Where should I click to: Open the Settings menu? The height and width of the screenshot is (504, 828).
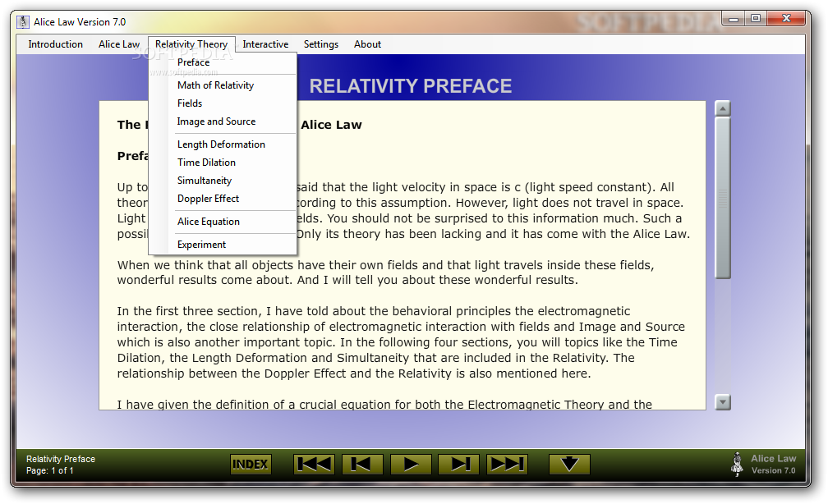point(320,44)
